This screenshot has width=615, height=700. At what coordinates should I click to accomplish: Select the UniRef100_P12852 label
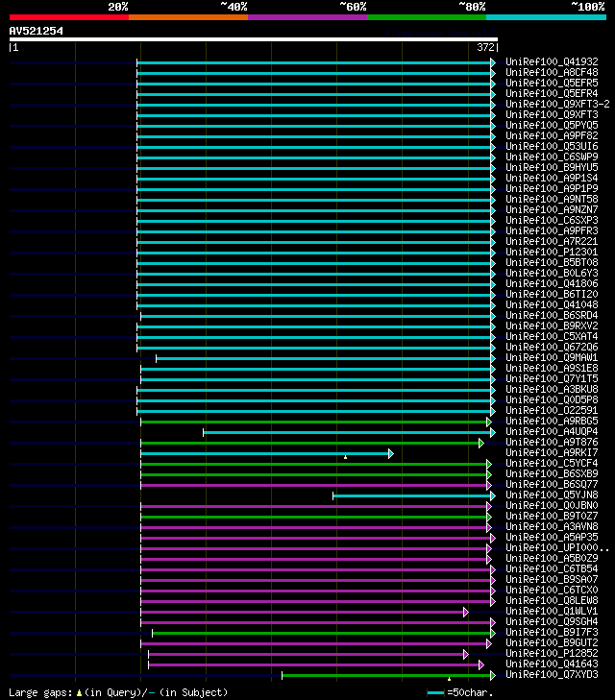point(552,653)
